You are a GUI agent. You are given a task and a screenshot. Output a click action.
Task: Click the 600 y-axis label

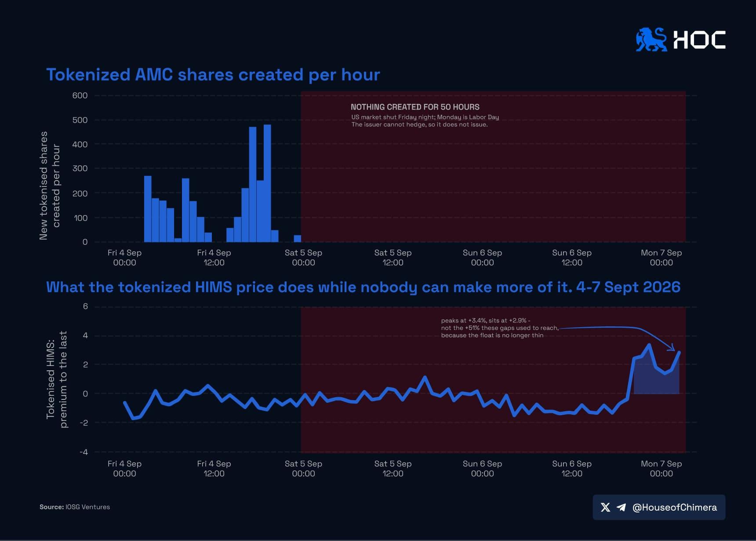[x=80, y=95]
